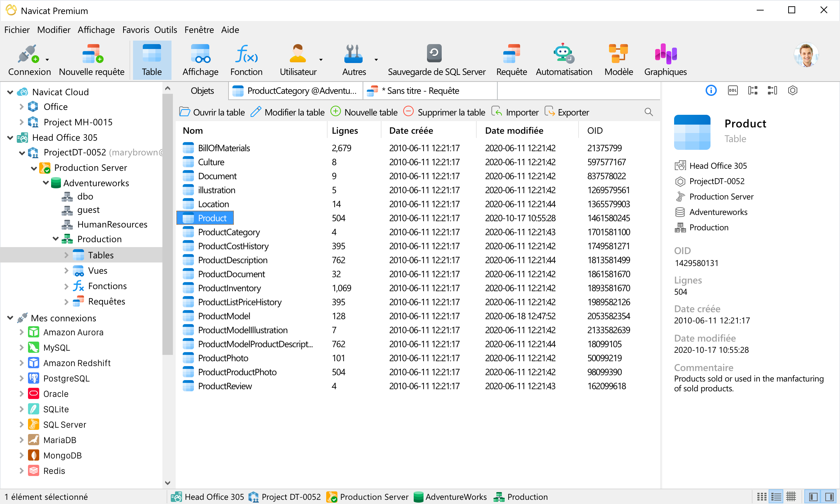
Task: Click Supprimer la table button
Action: [x=444, y=112]
